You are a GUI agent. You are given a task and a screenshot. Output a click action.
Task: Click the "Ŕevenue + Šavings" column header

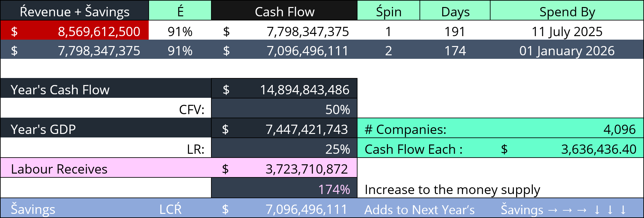[75, 12]
